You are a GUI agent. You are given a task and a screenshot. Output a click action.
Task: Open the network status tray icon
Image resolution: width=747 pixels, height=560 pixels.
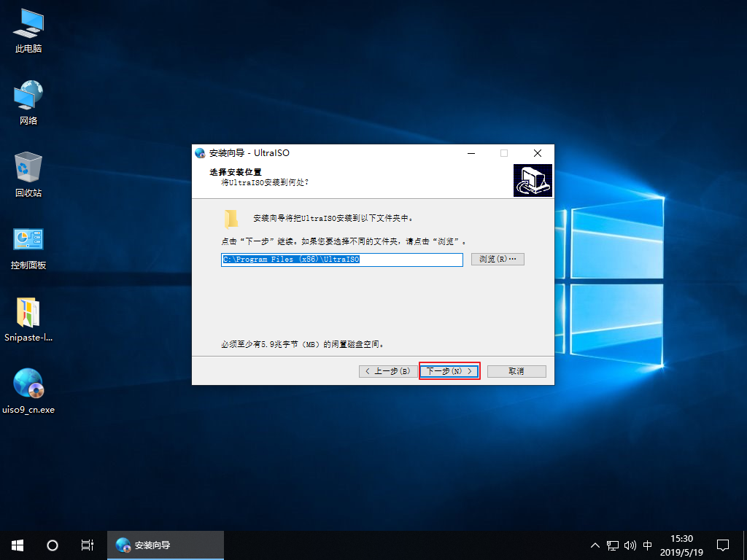point(612,545)
